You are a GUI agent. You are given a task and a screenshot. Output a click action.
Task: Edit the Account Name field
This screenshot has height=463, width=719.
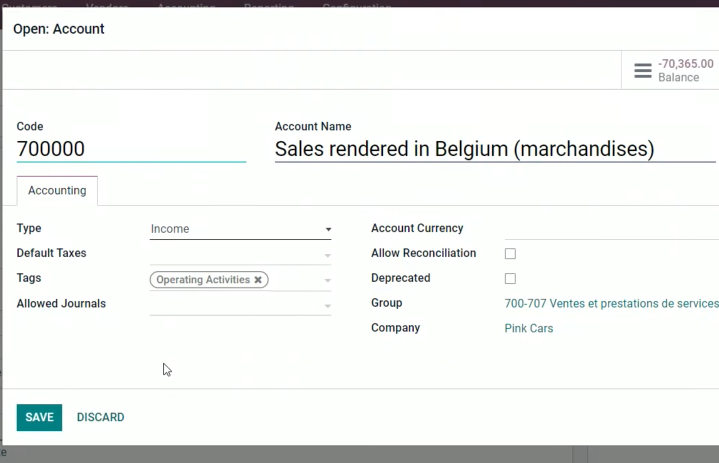pos(495,149)
